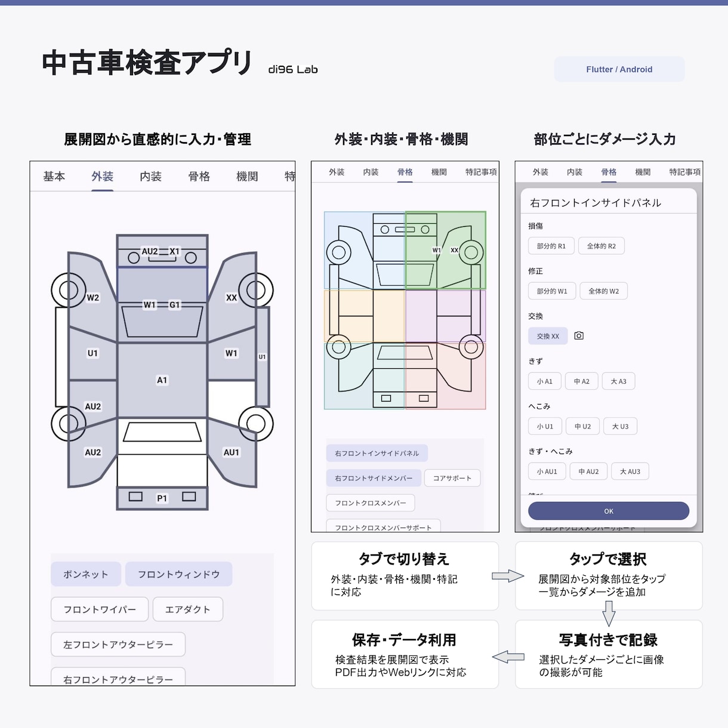Open 特記事項 tab in middle screen
The image size is (728, 728).
(x=481, y=172)
